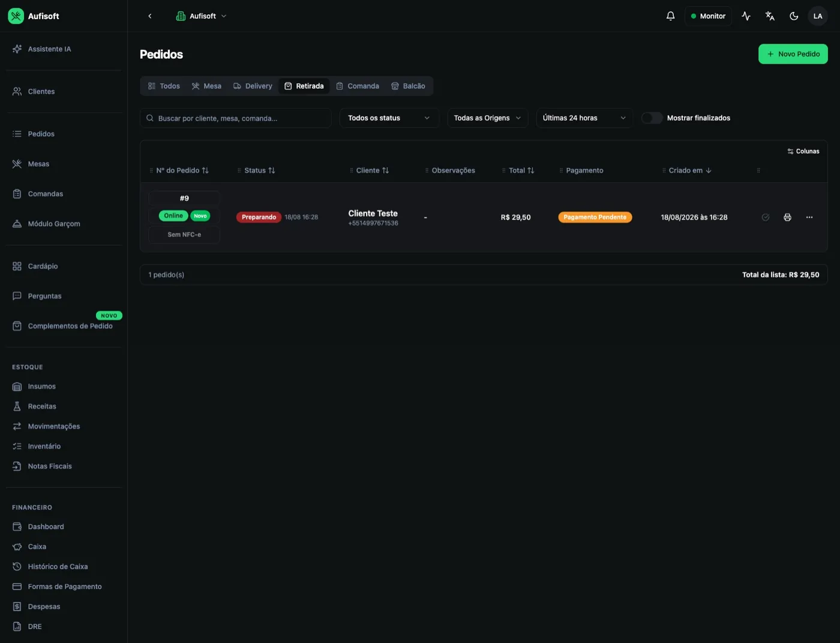Open the Colunas column settings button
This screenshot has height=643, width=840.
point(803,152)
